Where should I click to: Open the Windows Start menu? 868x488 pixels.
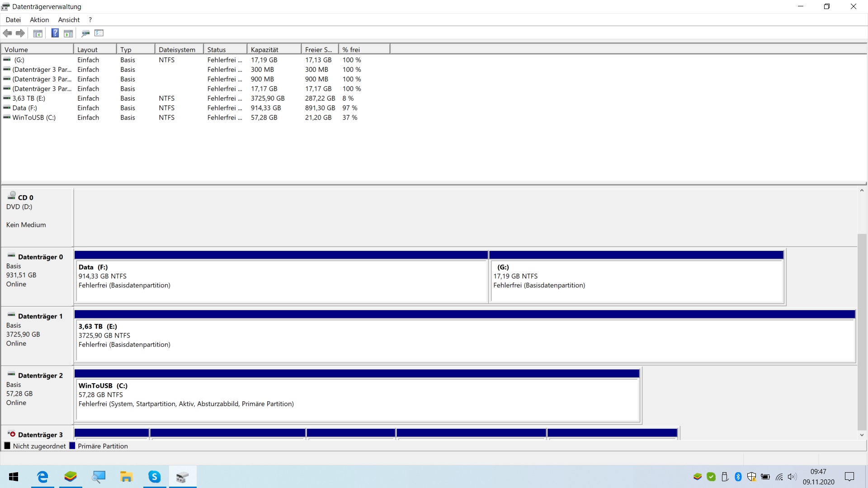point(14,477)
